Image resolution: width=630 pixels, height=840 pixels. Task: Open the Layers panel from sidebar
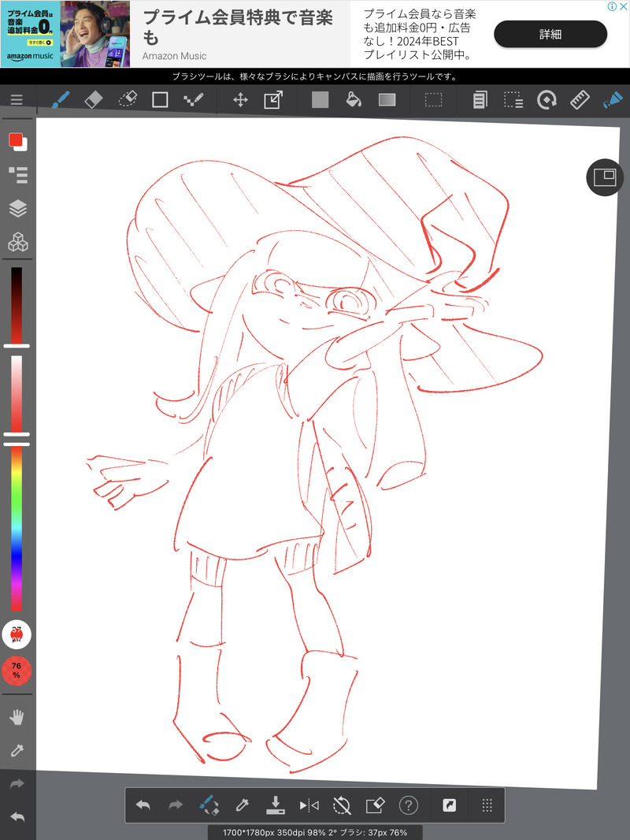coord(17,208)
